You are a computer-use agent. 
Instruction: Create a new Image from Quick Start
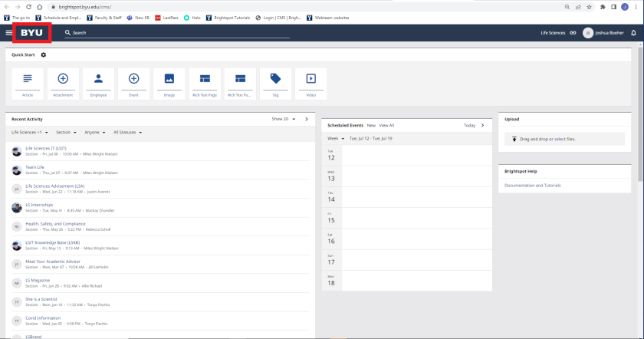(169, 84)
